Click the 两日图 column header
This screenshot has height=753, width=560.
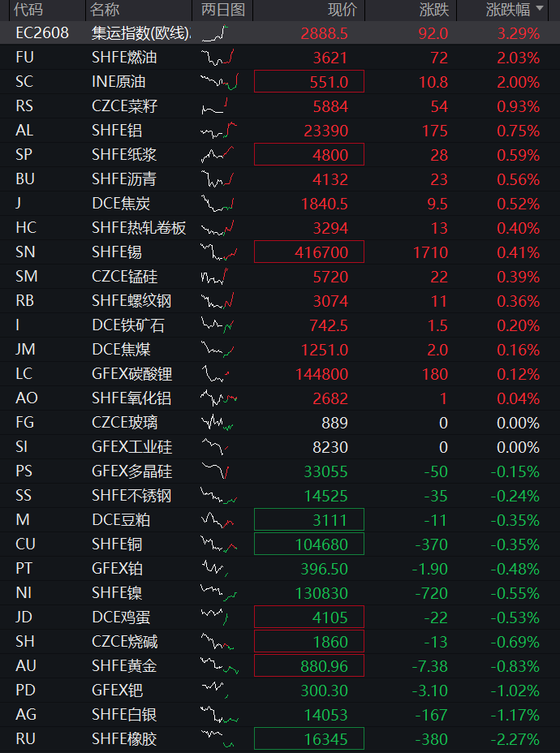pos(223,10)
